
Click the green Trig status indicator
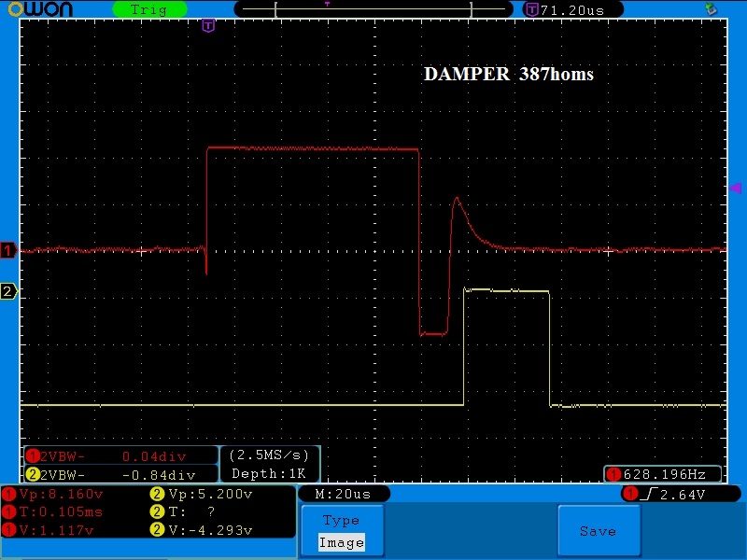(149, 9)
